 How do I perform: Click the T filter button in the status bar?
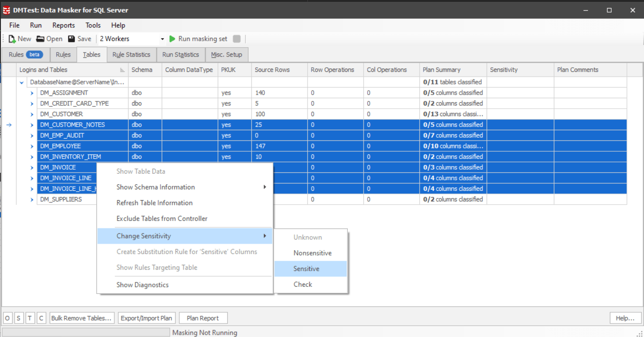(x=30, y=318)
